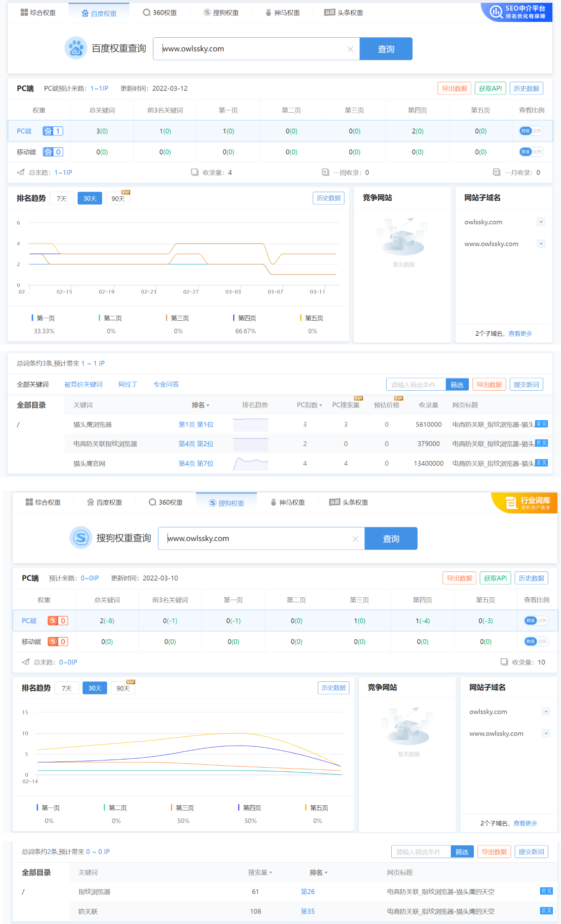Click 筛选 in Baidu keyword filter
Image resolution: width=561 pixels, height=924 pixels.
tap(457, 385)
